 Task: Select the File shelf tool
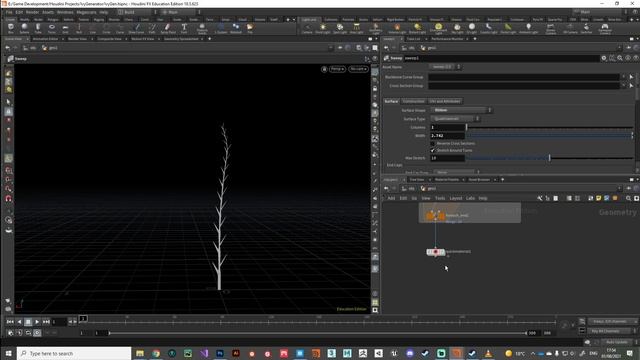[250, 28]
